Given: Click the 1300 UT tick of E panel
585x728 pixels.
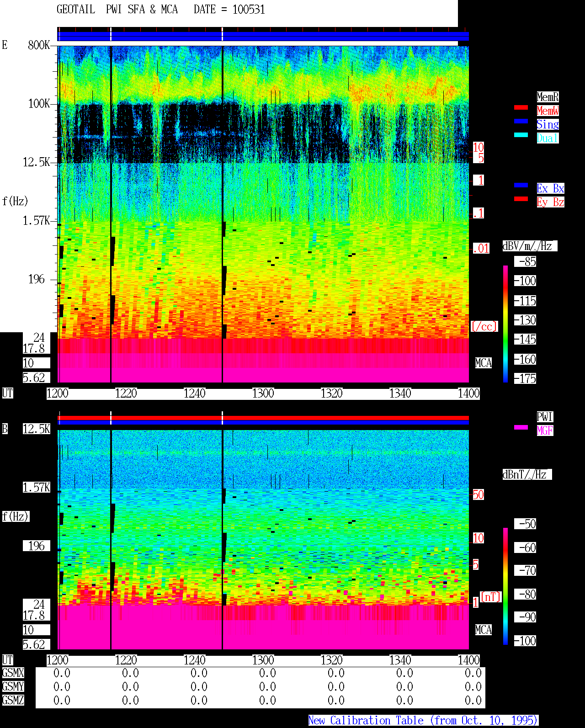Looking at the screenshot, I should pyautogui.click(x=263, y=393).
